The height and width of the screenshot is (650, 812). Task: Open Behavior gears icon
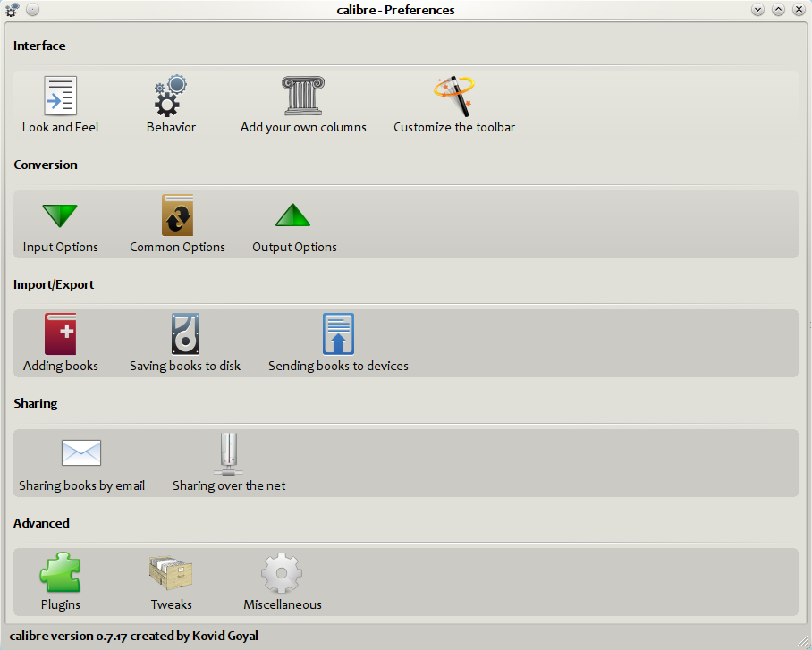(x=171, y=96)
